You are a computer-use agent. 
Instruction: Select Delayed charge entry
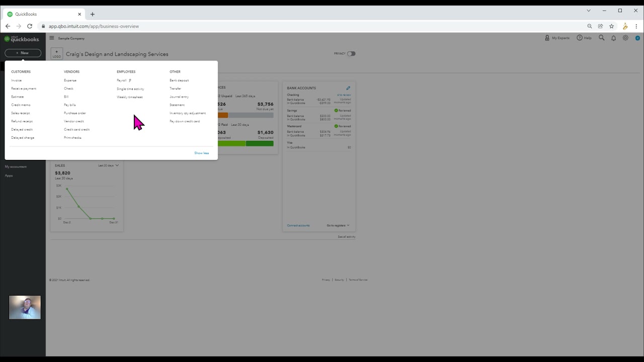(x=23, y=138)
